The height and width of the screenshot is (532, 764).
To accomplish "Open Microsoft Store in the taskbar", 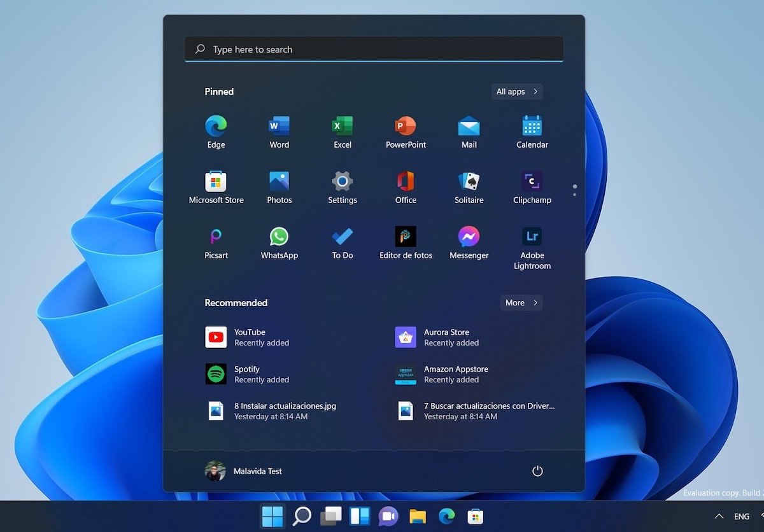I will click(x=476, y=516).
